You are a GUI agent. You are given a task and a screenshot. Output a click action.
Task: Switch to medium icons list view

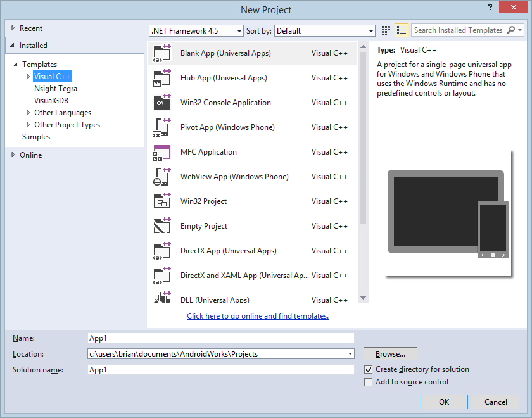(402, 30)
